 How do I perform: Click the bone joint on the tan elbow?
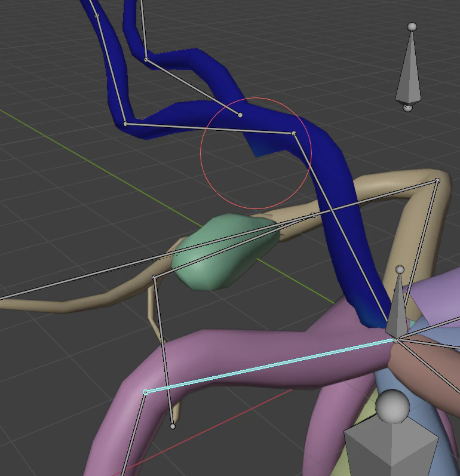(437, 181)
